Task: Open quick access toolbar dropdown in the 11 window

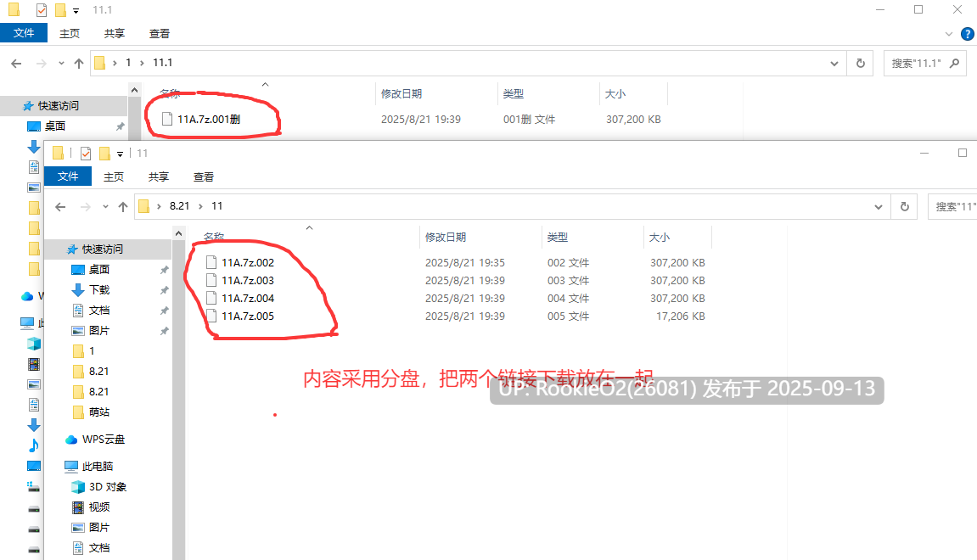Action: coord(121,154)
